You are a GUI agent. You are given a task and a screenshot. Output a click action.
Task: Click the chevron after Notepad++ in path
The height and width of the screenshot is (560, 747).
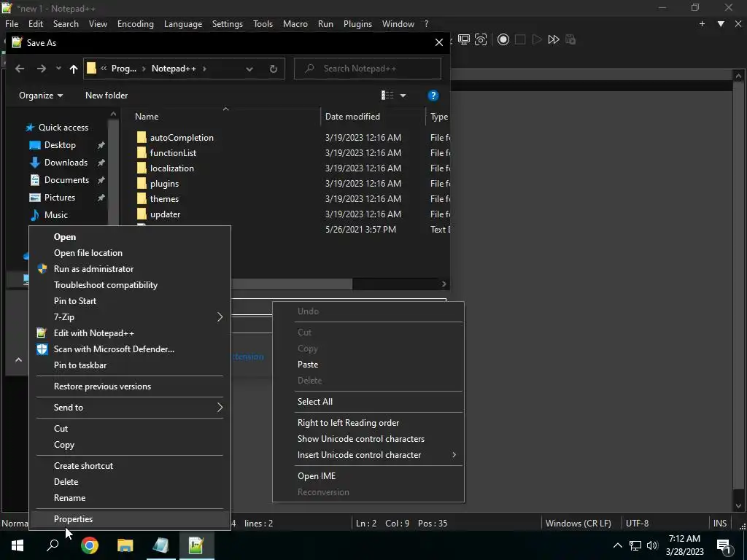204,69
